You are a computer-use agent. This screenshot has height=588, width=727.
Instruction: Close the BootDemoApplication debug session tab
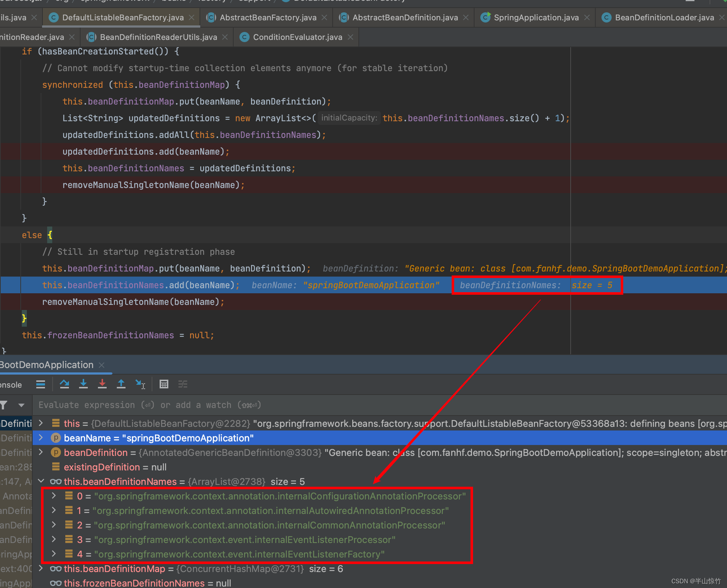102,365
